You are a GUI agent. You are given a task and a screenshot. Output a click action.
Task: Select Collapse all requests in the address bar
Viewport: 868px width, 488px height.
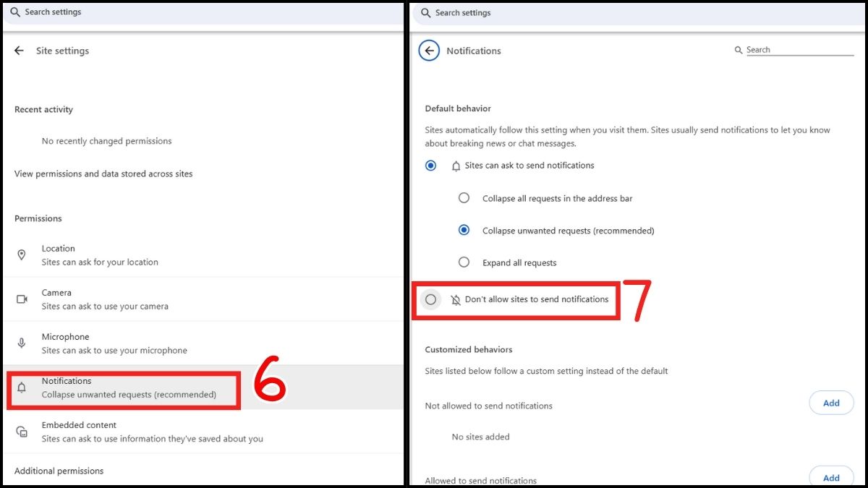[464, 198]
